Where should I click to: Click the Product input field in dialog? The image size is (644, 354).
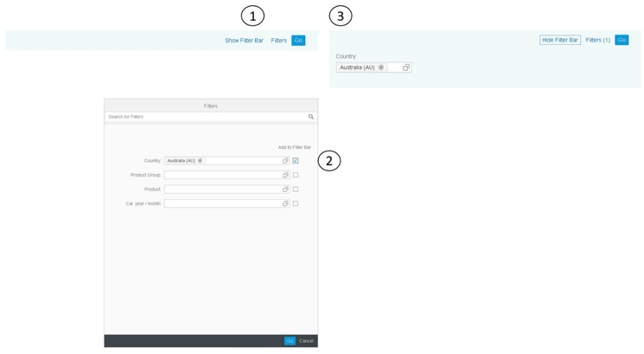click(227, 190)
